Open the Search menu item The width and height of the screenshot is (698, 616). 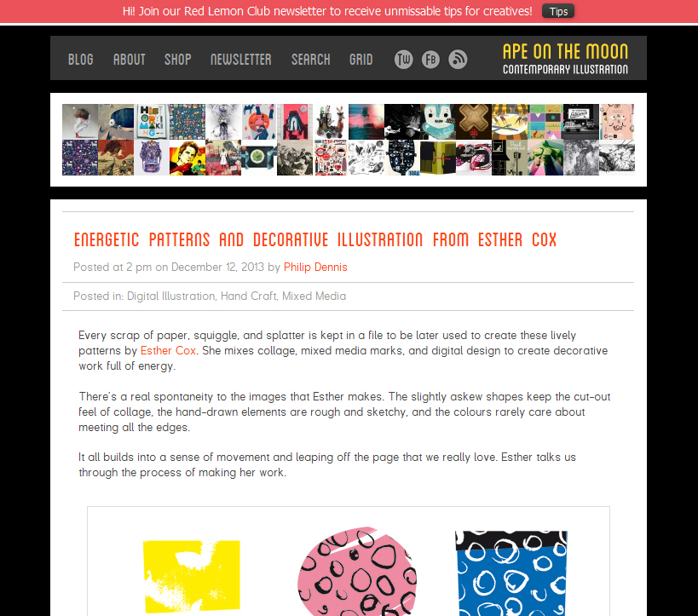pyautogui.click(x=311, y=60)
